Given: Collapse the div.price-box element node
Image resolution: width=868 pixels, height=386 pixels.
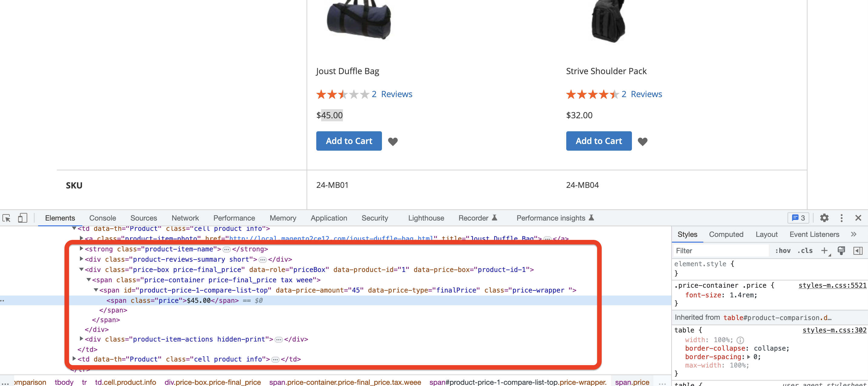Looking at the screenshot, I should (81, 270).
